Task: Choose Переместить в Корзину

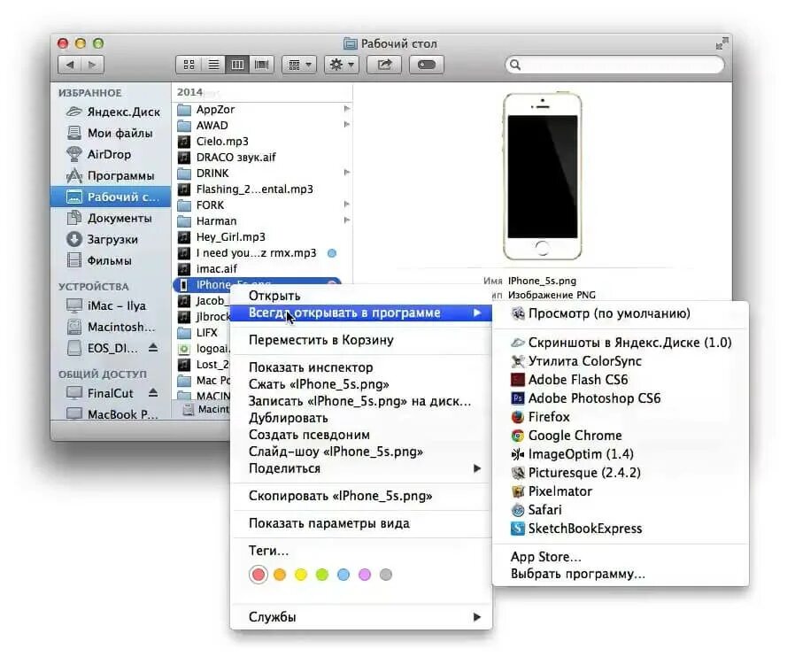Action: [x=360, y=340]
